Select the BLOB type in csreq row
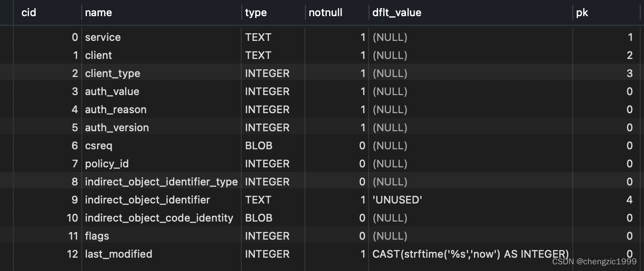This screenshot has height=271, width=644. [259, 145]
